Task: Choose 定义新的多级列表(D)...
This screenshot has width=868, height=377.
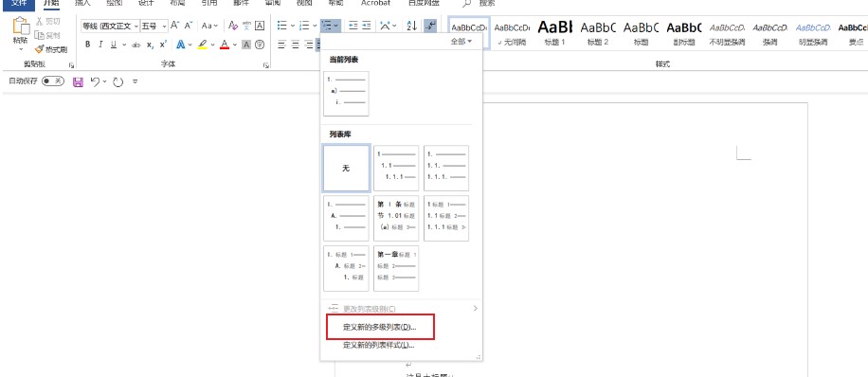Action: 380,327
